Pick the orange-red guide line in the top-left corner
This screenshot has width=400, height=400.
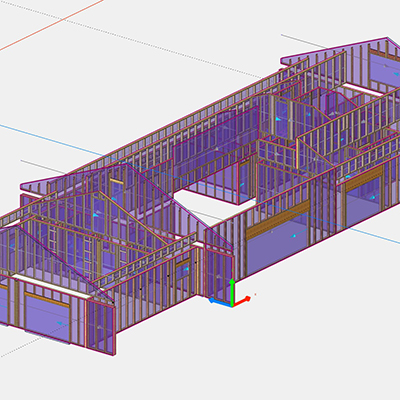(x=52, y=26)
